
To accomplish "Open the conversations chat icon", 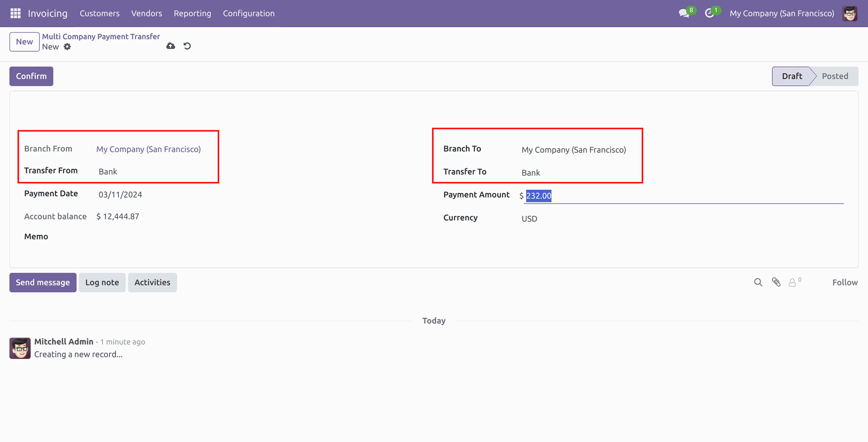I will (684, 14).
